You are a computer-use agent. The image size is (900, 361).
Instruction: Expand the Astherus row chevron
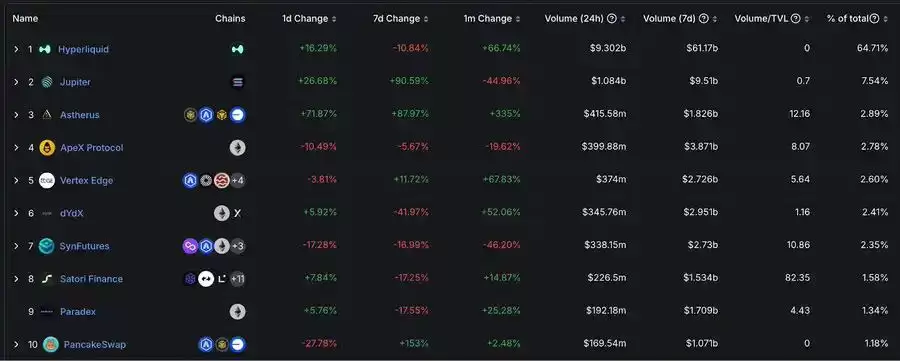pyautogui.click(x=17, y=115)
